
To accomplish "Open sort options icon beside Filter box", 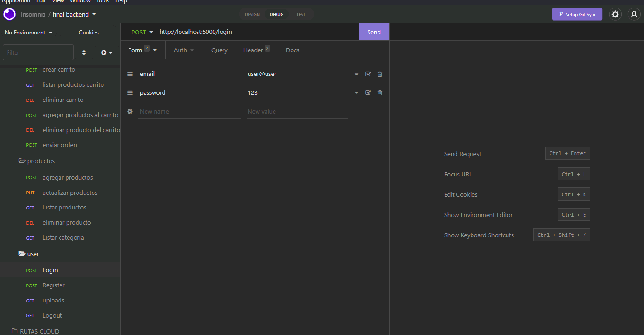I will coord(84,53).
